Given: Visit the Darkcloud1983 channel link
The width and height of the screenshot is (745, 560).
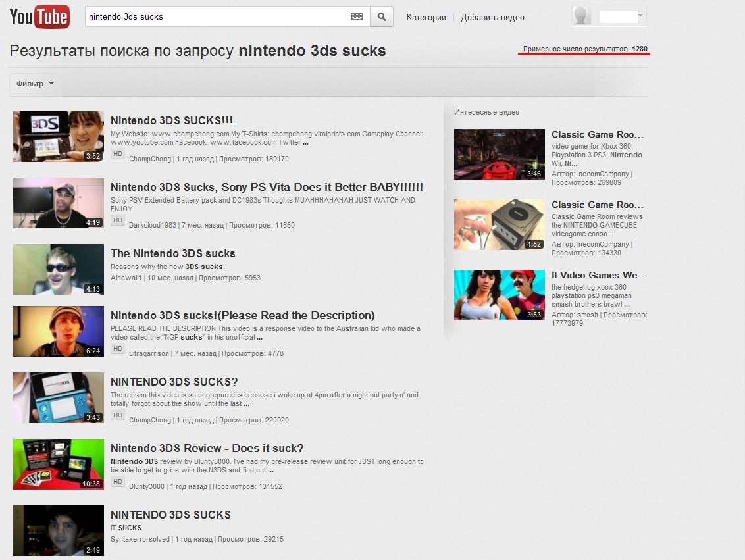Looking at the screenshot, I should (153, 225).
